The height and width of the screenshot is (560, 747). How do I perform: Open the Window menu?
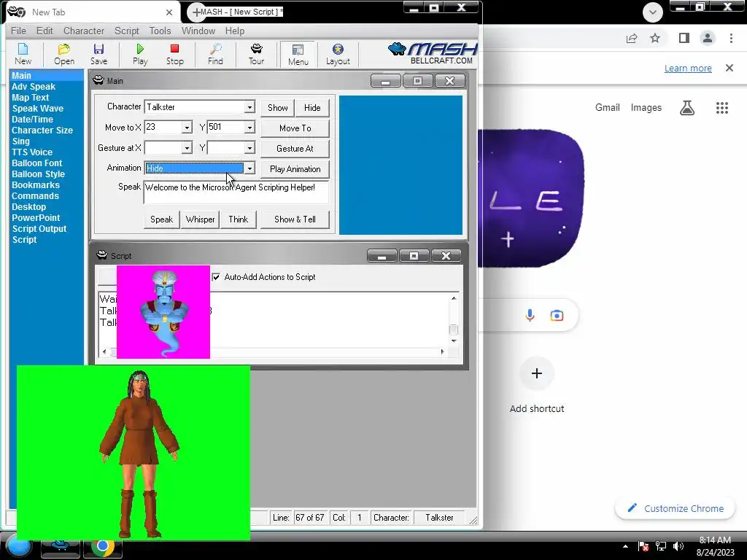(x=198, y=31)
